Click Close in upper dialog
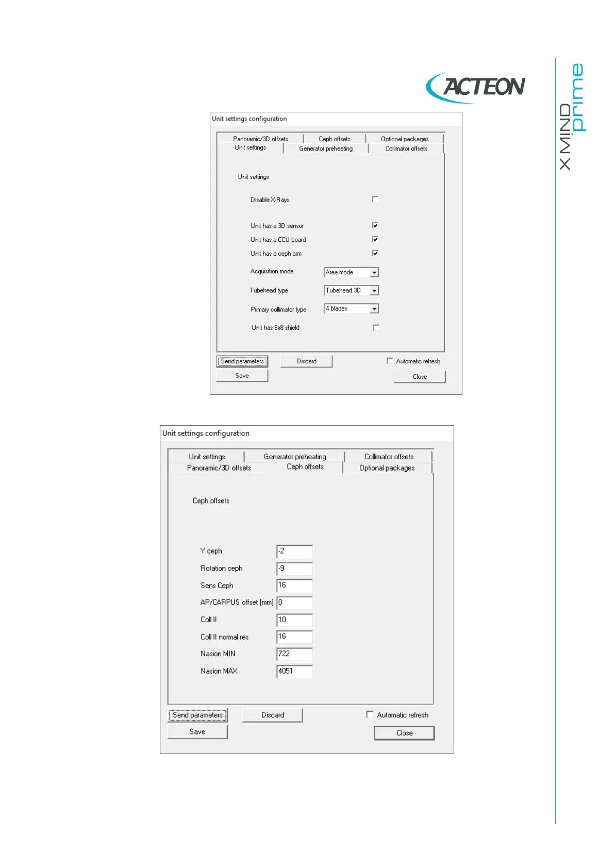 tap(420, 377)
